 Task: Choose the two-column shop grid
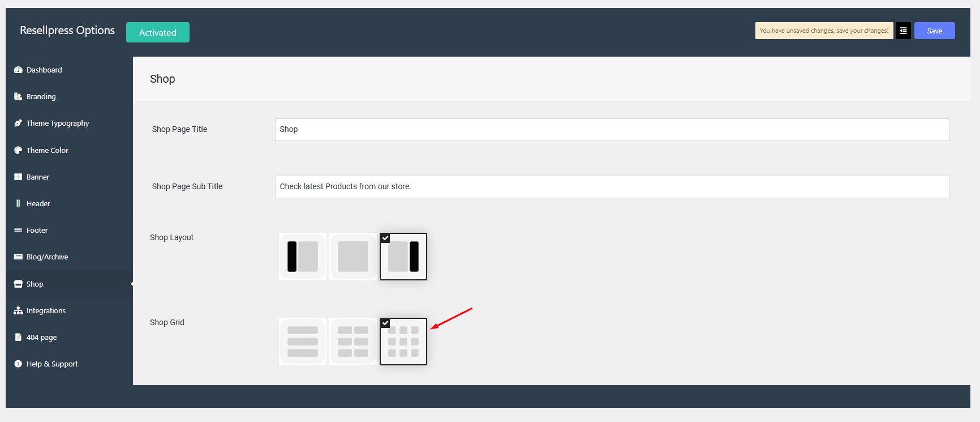(x=353, y=342)
